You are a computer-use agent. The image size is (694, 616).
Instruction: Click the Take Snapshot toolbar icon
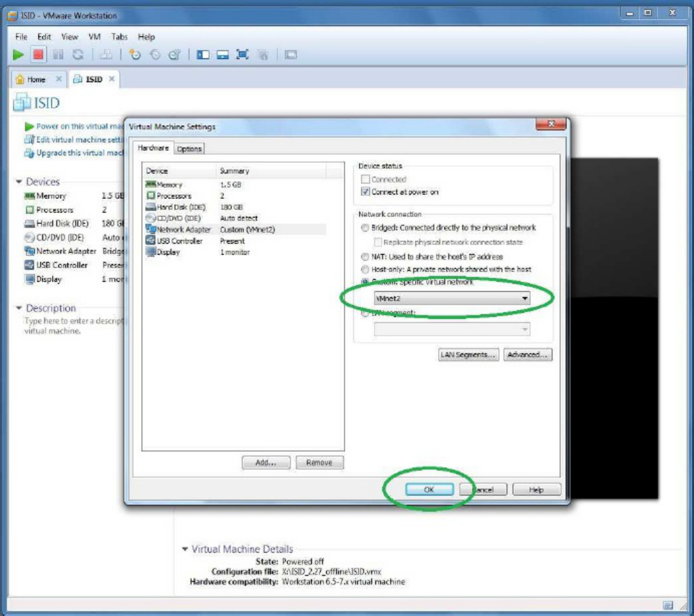(x=135, y=55)
